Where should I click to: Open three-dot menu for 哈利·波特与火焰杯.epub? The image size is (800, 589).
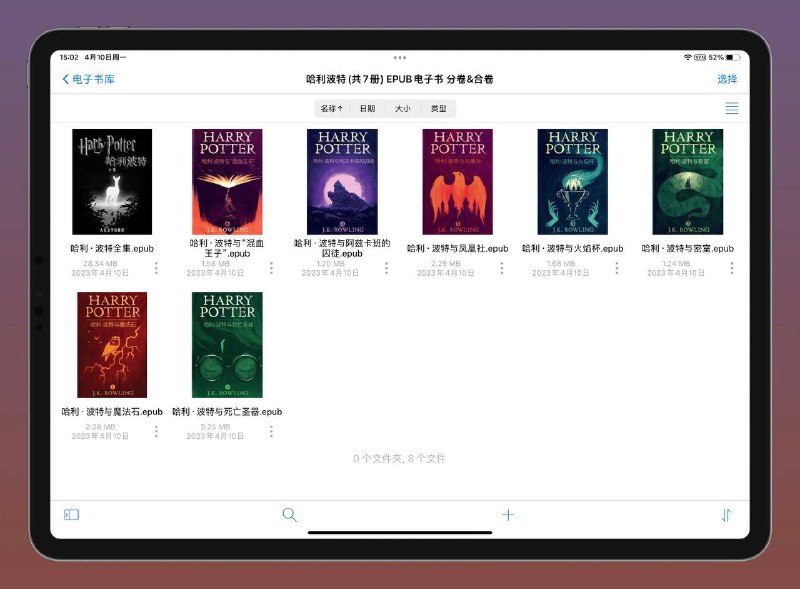point(617,268)
